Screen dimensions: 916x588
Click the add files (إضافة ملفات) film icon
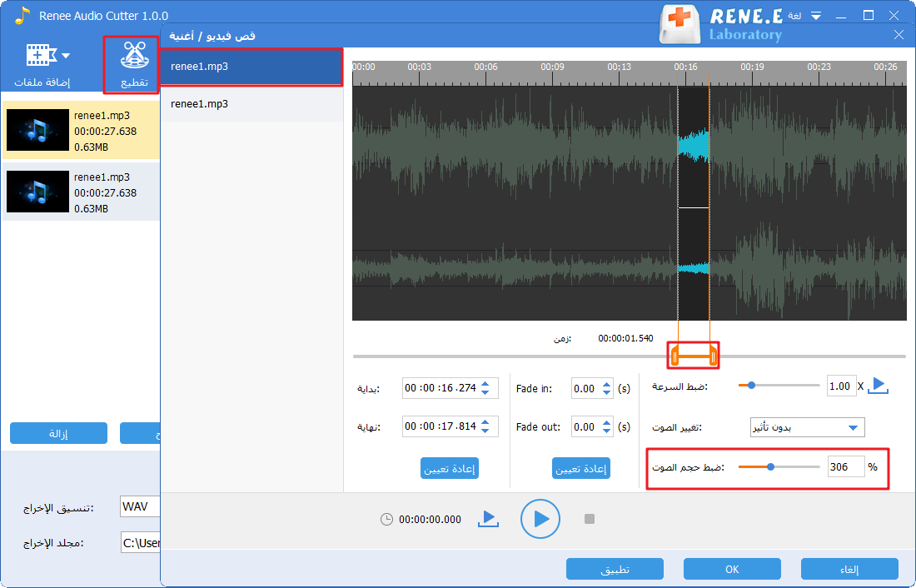pos(42,56)
